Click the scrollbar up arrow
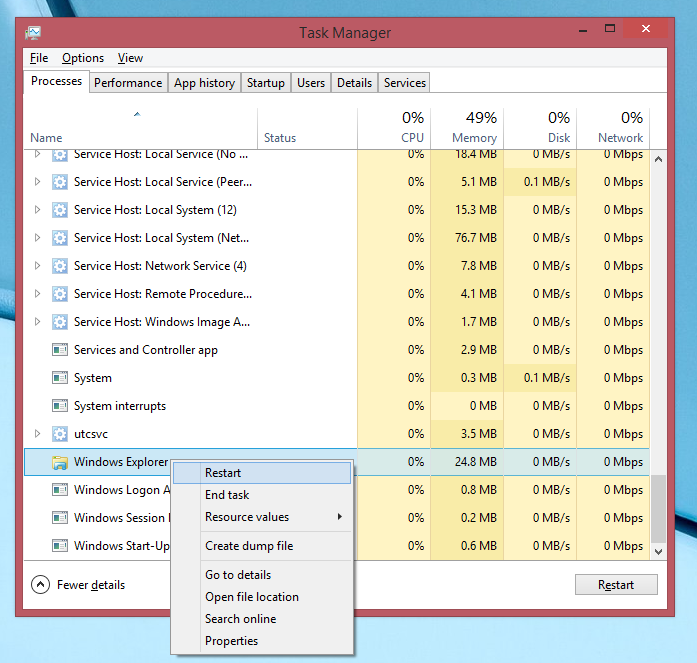The image size is (697, 663). point(658,159)
